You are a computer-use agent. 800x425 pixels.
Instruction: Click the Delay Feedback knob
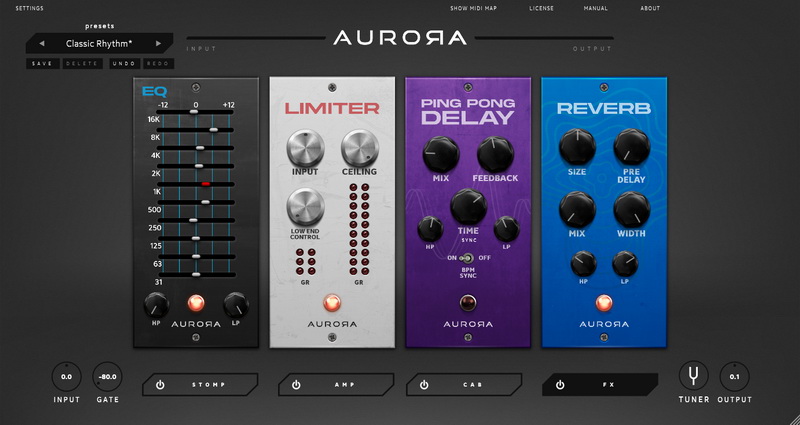[x=495, y=154]
